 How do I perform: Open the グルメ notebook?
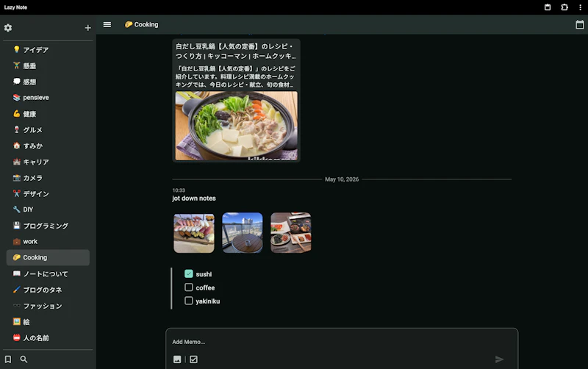point(48,130)
